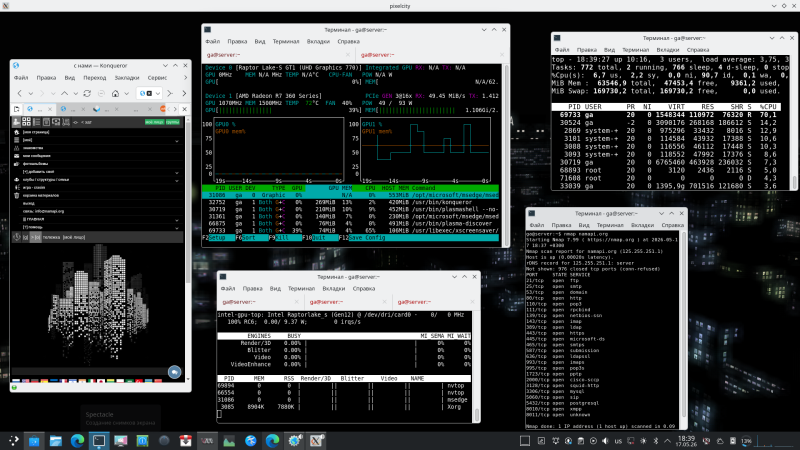
Task: Select the msedge PID 31086 row in nvtop
Action: pyautogui.click(x=351, y=195)
